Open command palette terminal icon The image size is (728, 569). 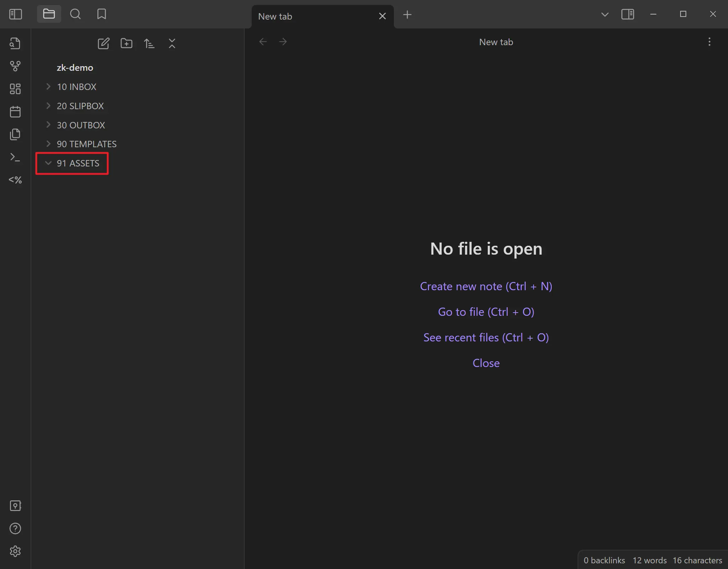(x=15, y=157)
